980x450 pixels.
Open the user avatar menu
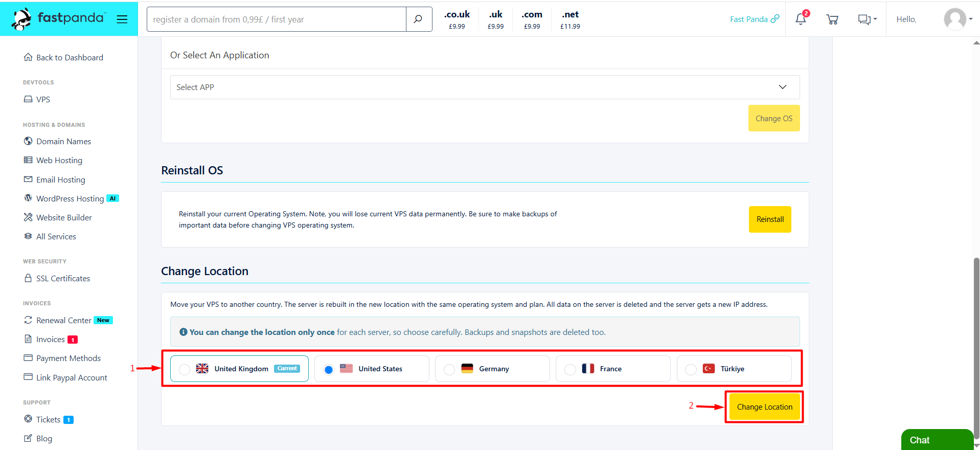(958, 19)
